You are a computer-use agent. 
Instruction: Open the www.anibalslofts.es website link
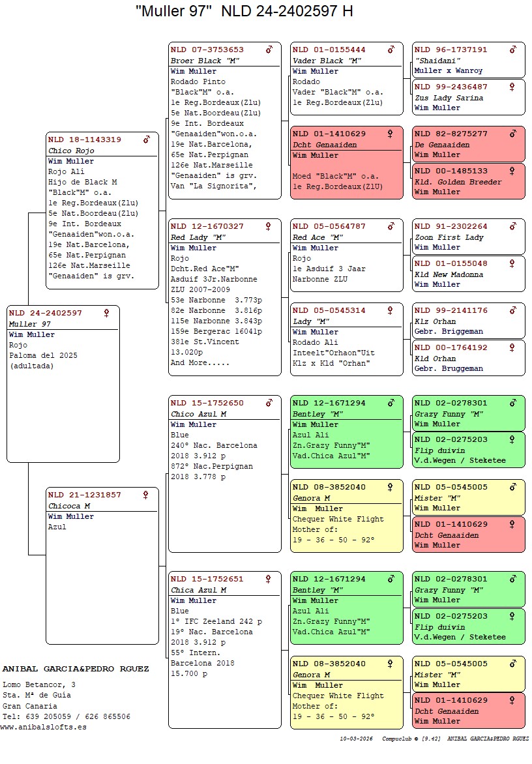click(43, 727)
